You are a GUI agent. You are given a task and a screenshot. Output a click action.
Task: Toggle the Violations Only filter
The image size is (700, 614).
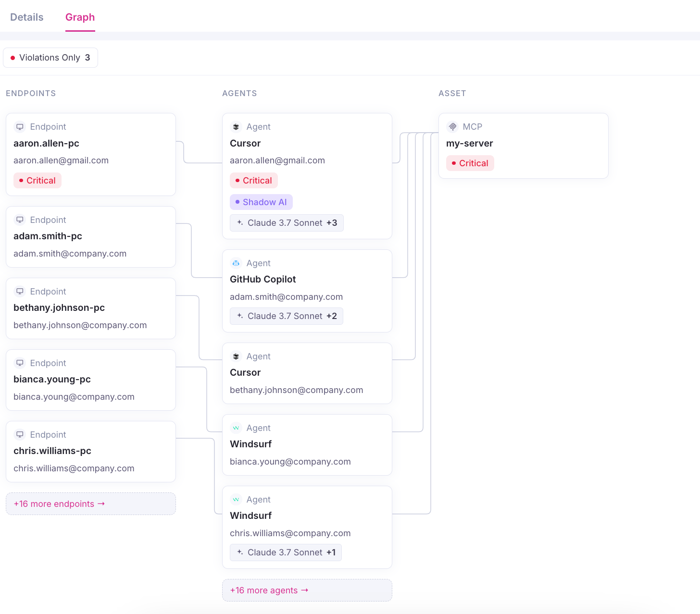pyautogui.click(x=50, y=58)
